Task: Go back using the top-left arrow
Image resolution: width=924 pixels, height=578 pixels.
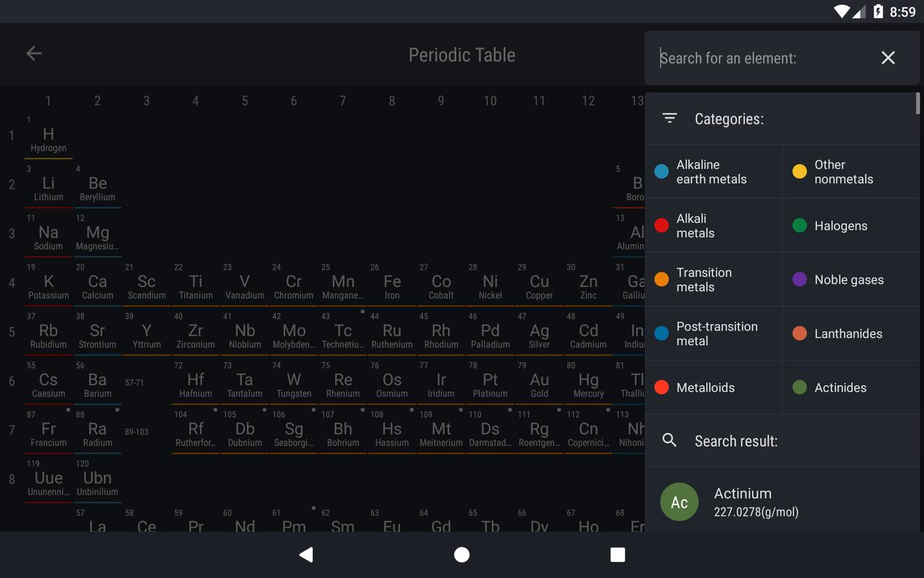Action: pos(34,53)
